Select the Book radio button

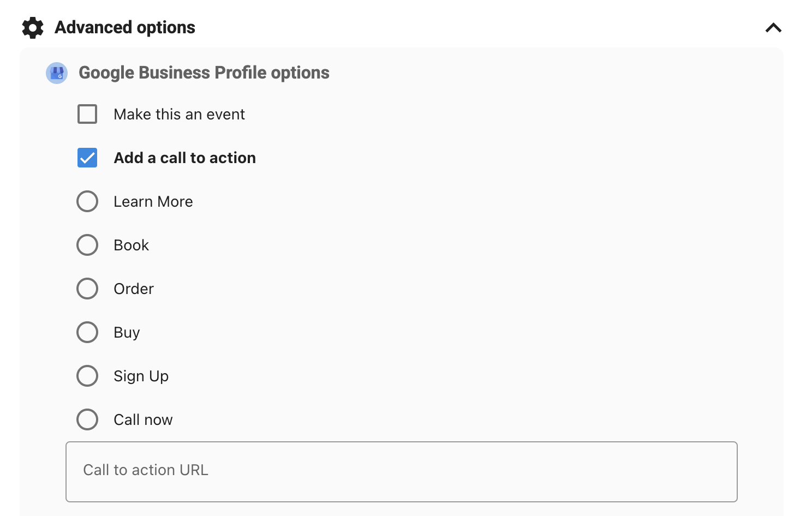click(87, 245)
